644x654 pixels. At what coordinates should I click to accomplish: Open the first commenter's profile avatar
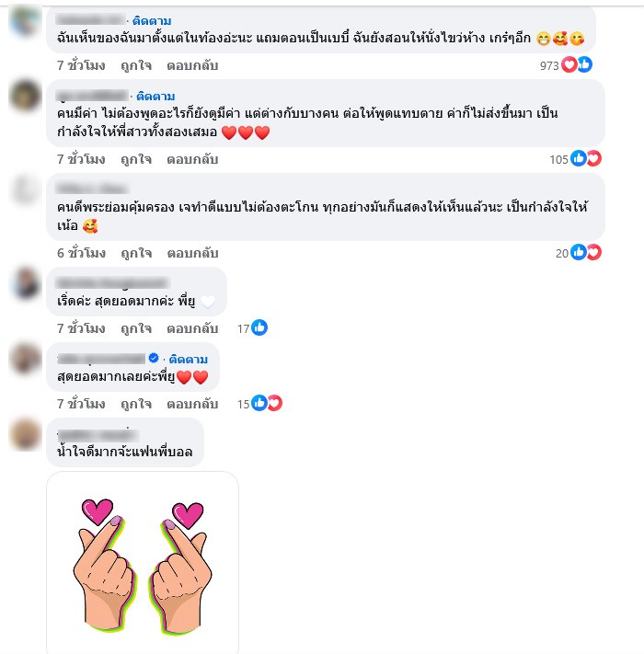click(25, 20)
